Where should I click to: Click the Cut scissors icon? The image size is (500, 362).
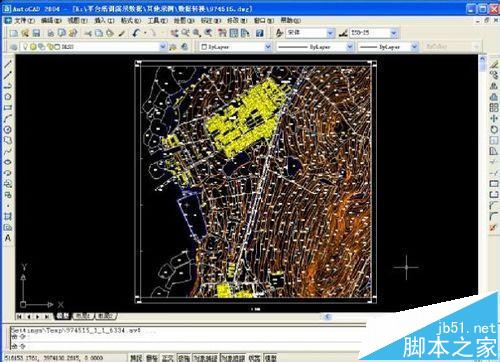pyautogui.click(x=88, y=33)
